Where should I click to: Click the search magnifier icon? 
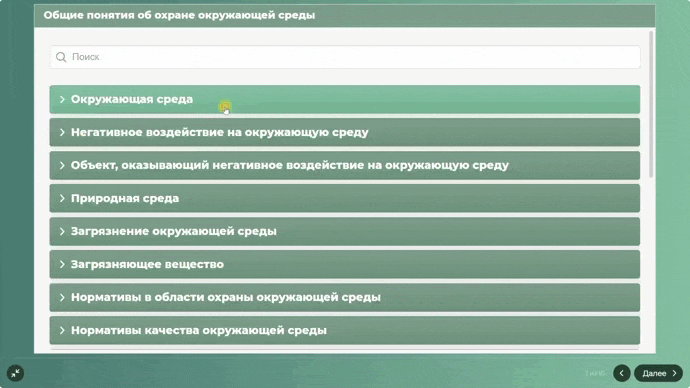[61, 57]
